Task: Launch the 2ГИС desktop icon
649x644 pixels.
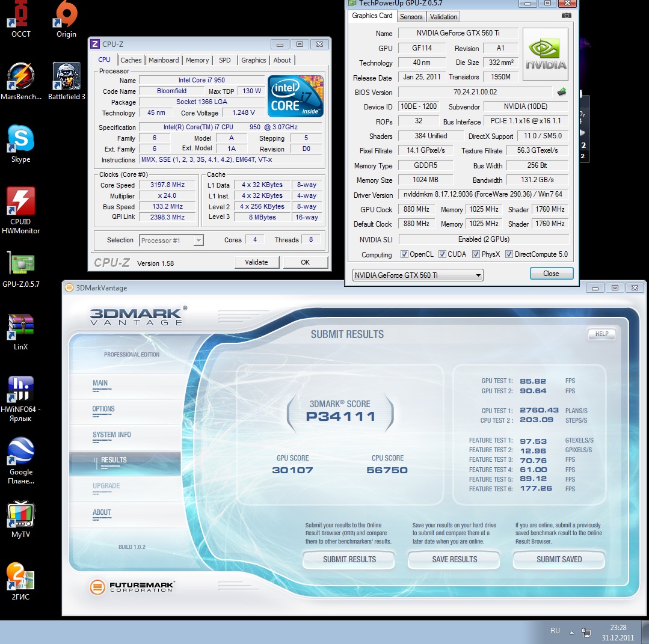Action: click(20, 582)
